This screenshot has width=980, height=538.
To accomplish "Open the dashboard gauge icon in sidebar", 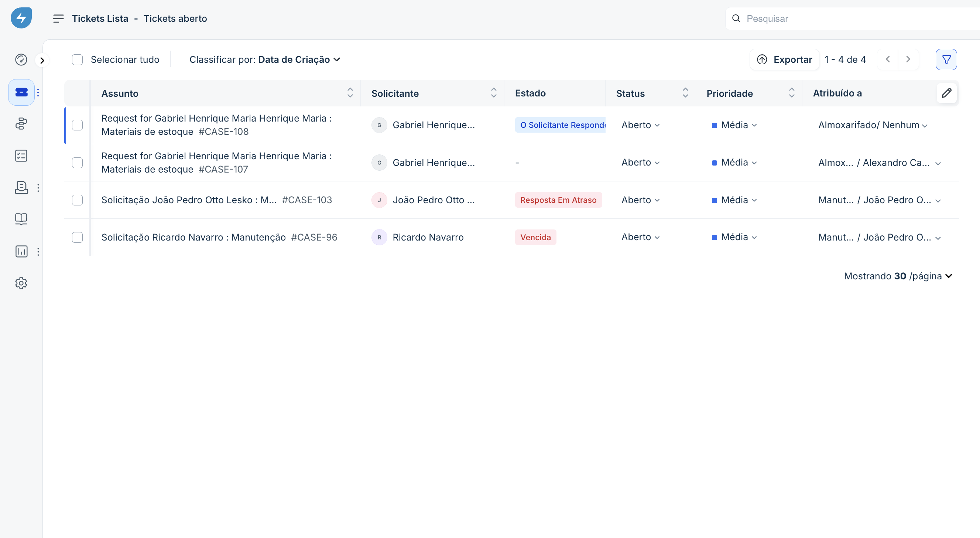I will point(21,60).
